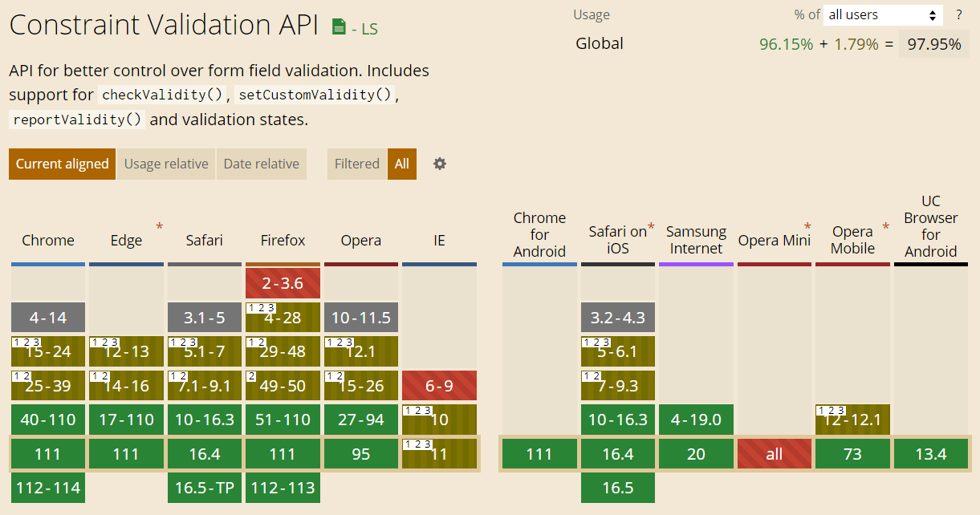Select Opera 27-94 version cell
Screen dimensions: 980x515
click(361, 420)
